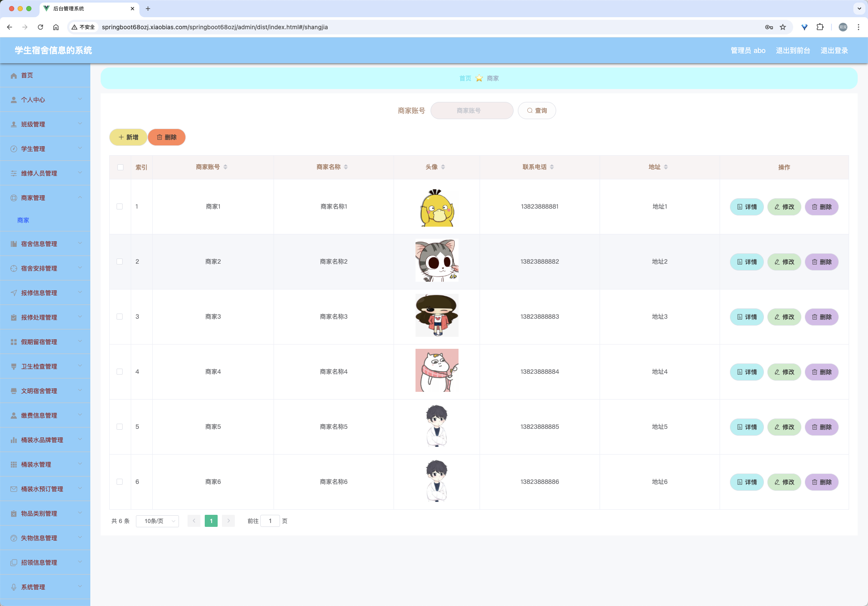The height and width of the screenshot is (606, 868).
Task: Check the row for 商家1
Action: click(120, 207)
